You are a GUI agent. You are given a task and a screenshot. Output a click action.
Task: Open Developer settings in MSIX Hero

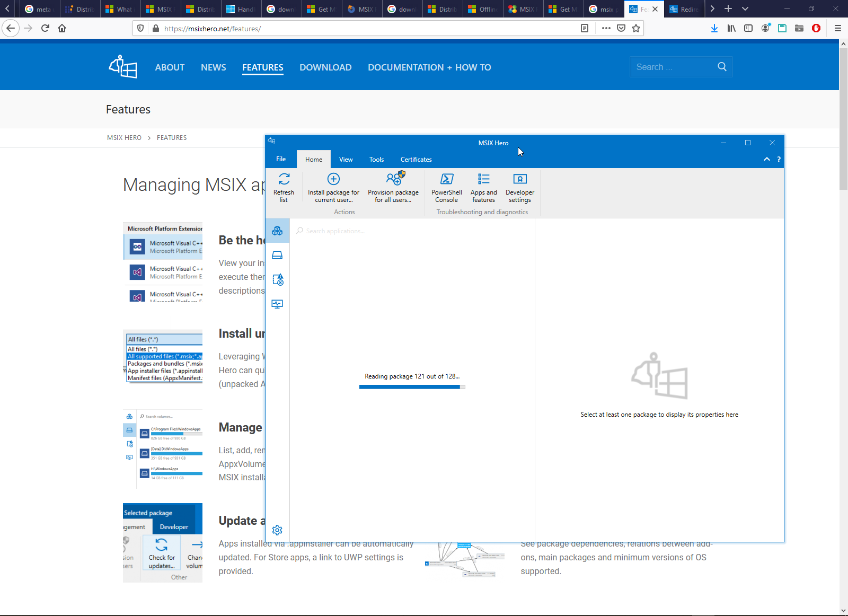pyautogui.click(x=520, y=188)
